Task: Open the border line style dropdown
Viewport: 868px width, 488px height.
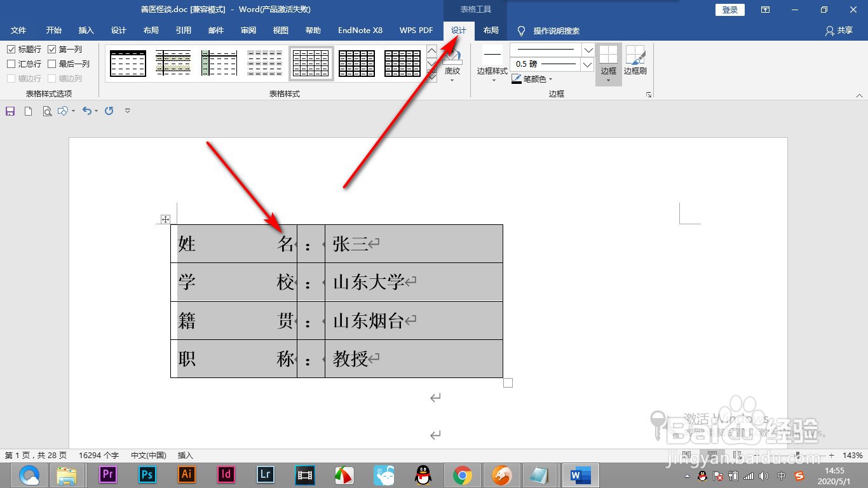Action: click(x=588, y=49)
